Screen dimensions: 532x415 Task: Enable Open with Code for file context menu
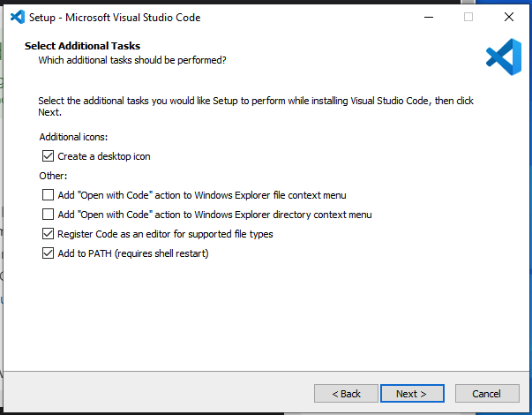click(48, 195)
